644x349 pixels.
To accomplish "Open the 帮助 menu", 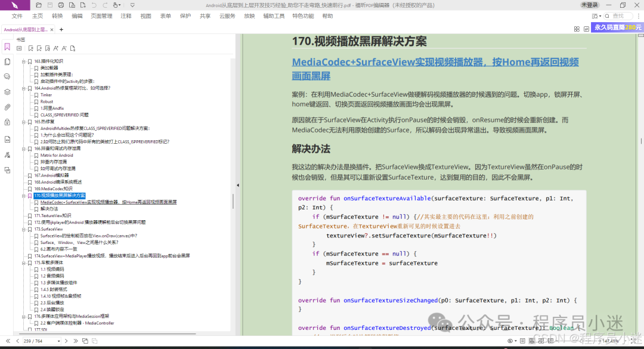I will pos(327,16).
